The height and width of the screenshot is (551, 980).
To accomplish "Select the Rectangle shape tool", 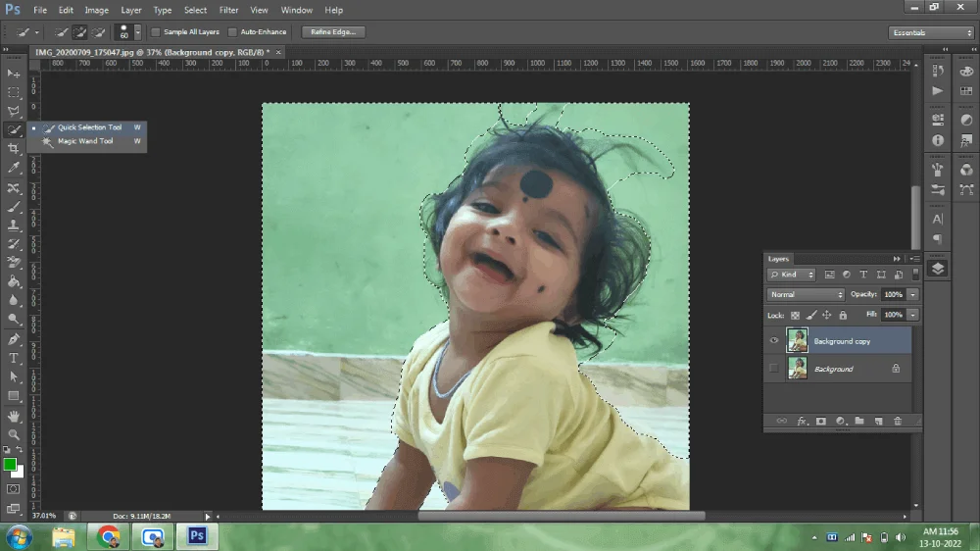I will pos(13,396).
